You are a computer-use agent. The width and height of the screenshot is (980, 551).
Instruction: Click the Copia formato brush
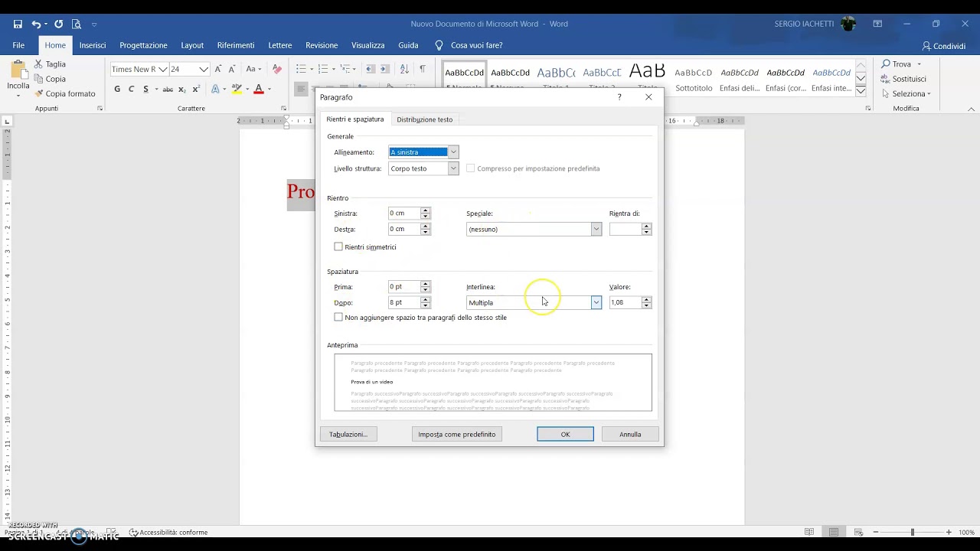pos(38,93)
